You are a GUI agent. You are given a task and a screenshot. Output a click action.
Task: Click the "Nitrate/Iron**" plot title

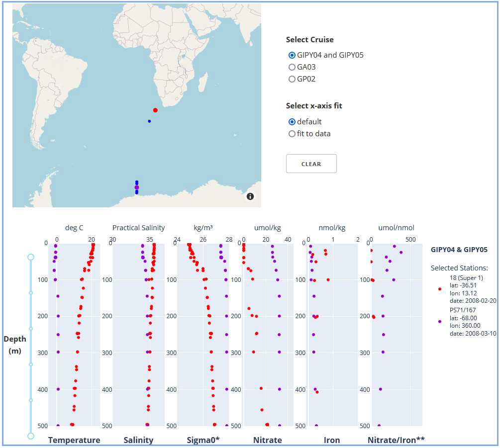click(x=396, y=440)
